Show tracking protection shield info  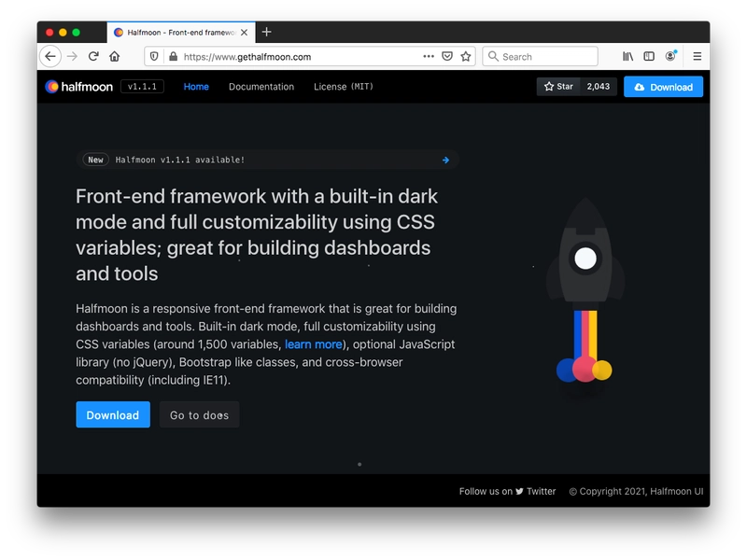click(154, 57)
